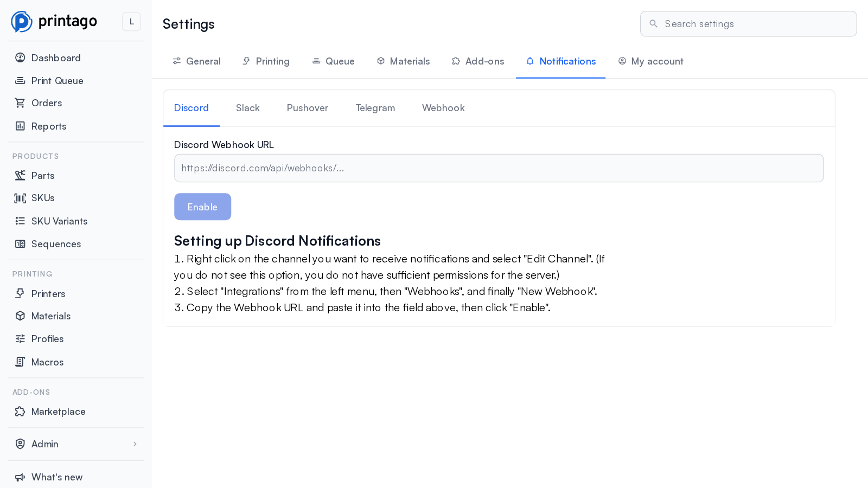Screen dimensions: 868x488
Task: Open Profiles sliders icon
Action: 20,339
